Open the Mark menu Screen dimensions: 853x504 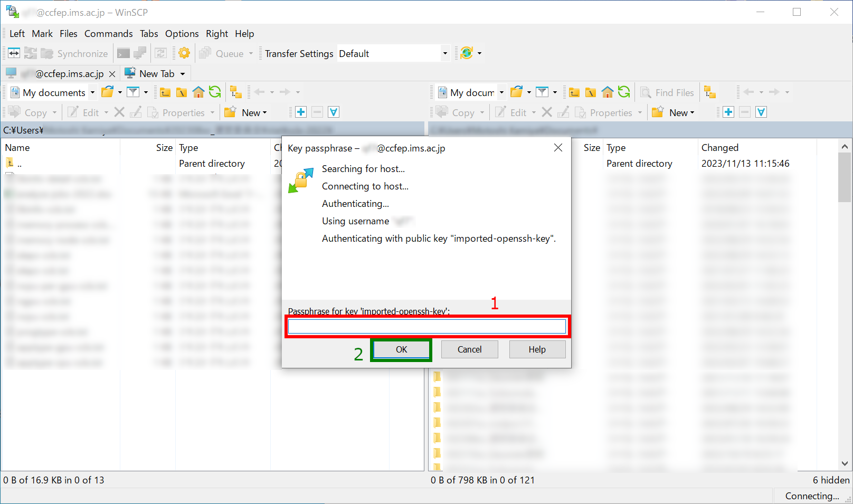point(42,33)
